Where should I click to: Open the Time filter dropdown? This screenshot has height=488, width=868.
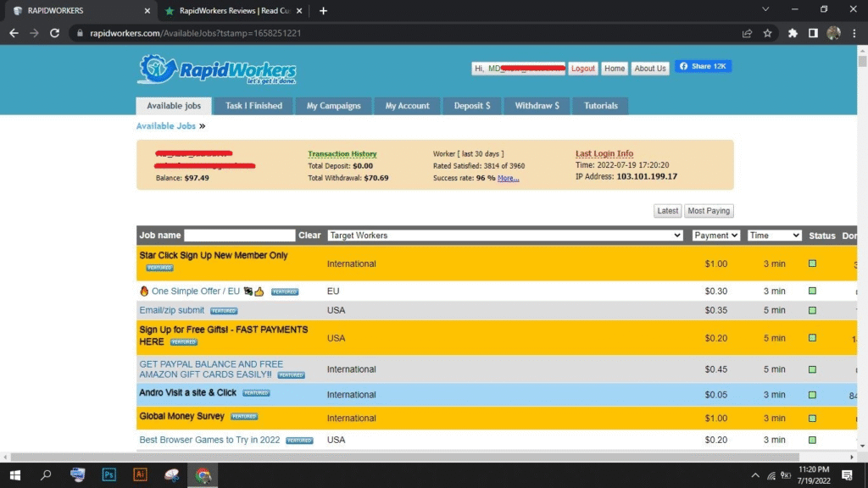[774, 236]
